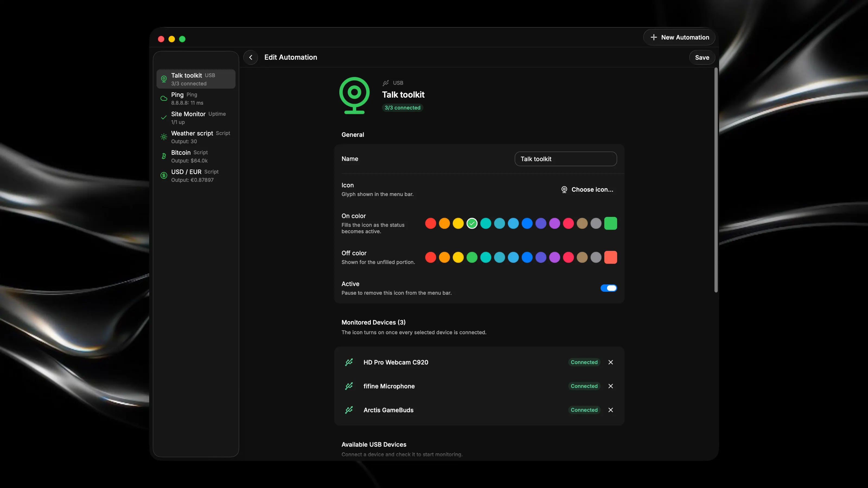The height and width of the screenshot is (488, 868).
Task: Open the Choose icon picker
Action: point(587,190)
